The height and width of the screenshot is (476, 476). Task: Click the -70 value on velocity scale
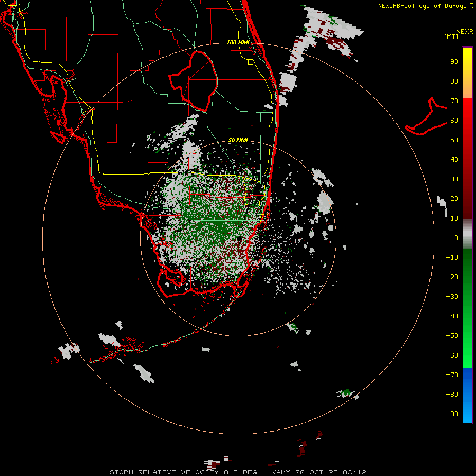click(452, 375)
